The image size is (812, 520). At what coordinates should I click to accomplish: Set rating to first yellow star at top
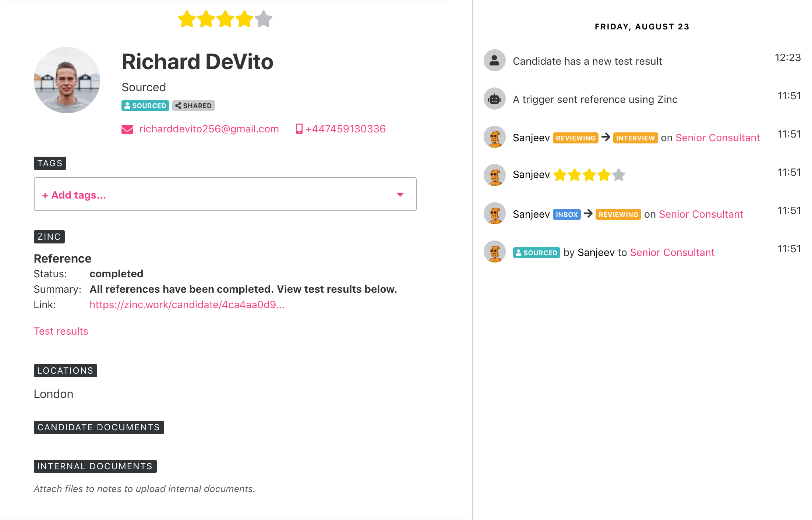tap(187, 19)
